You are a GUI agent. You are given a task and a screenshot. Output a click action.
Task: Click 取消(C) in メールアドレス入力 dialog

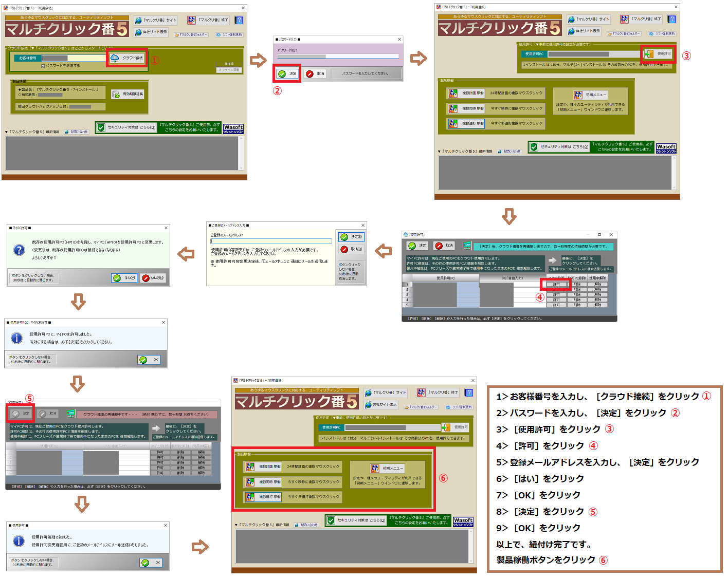[351, 249]
